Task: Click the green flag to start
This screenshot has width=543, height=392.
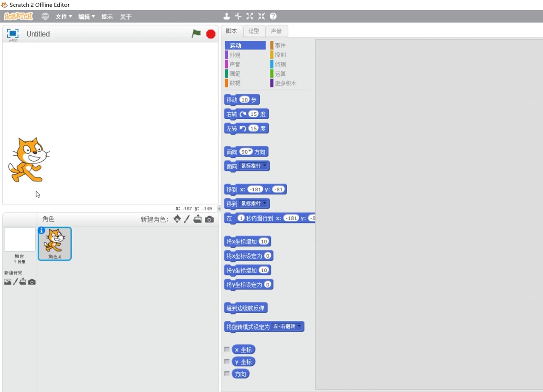Action: 196,34
